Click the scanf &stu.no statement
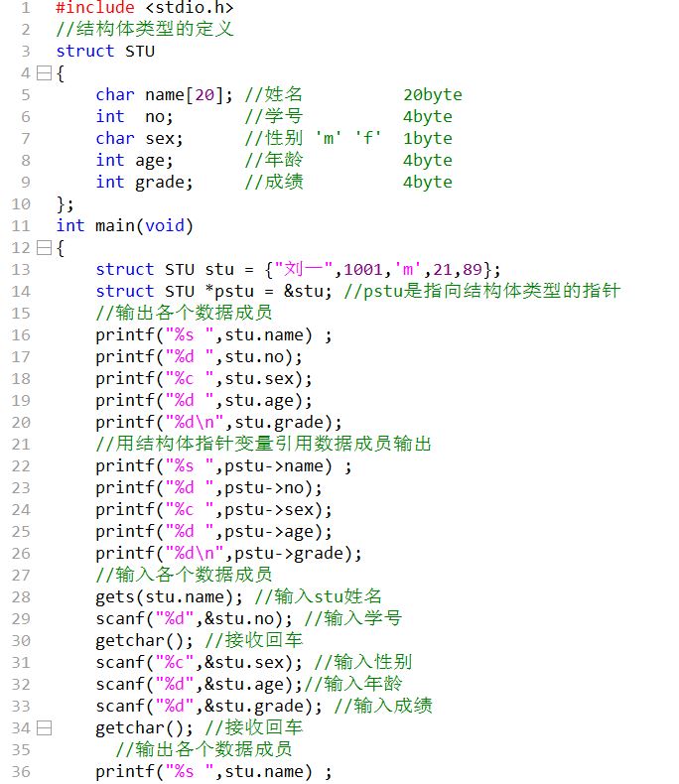This screenshot has width=679, height=784. (x=194, y=619)
